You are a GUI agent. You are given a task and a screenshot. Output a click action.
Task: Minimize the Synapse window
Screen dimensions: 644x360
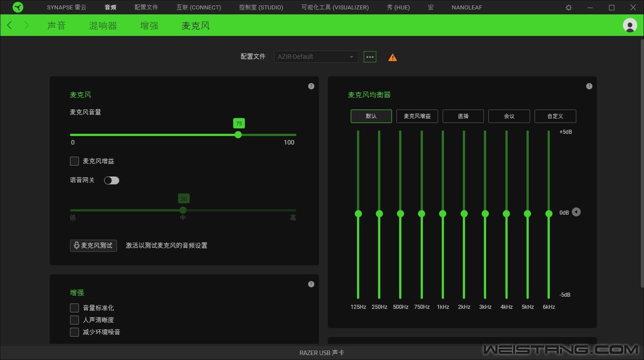590,8
